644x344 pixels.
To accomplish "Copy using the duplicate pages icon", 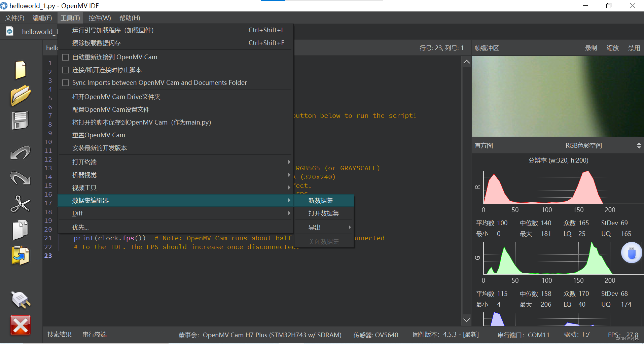I will (x=20, y=230).
